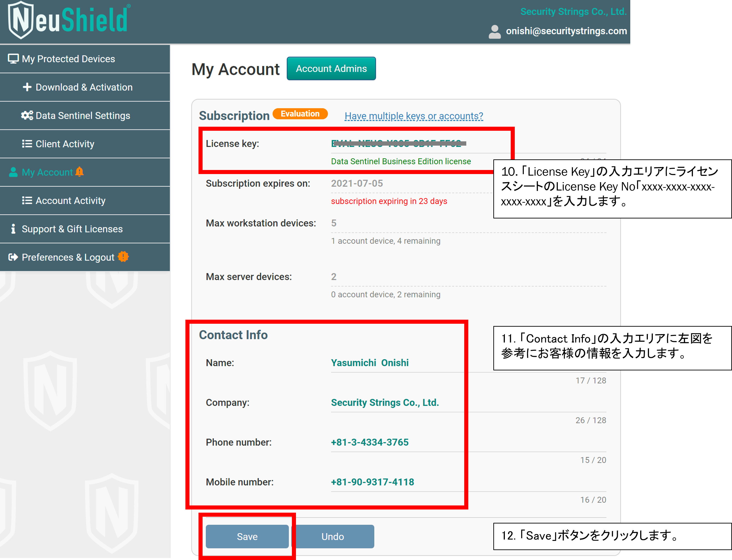Click the Contact Info heading
The width and height of the screenshot is (732, 560).
pyautogui.click(x=233, y=335)
